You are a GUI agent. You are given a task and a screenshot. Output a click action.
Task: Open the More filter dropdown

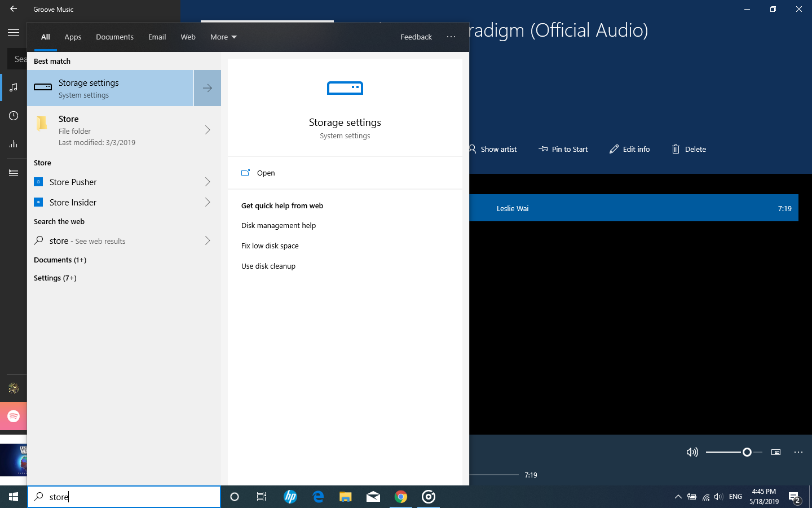(223, 37)
